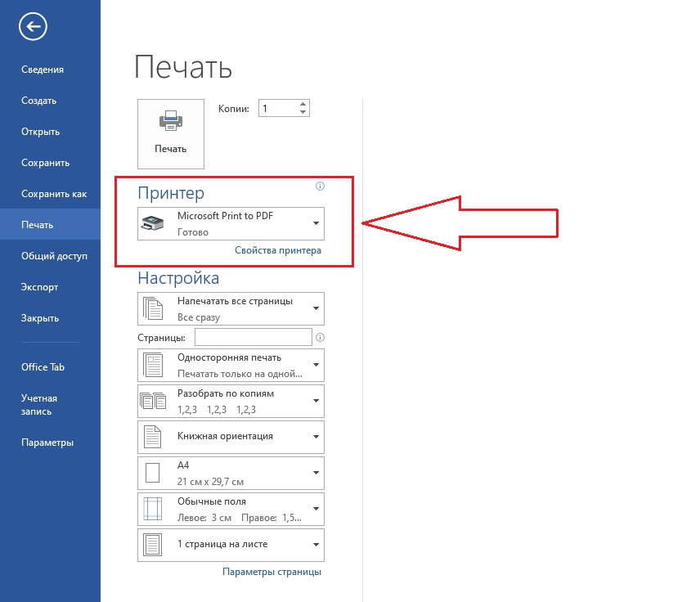Click the info icon next to Страницы field
The image size is (700, 602).
(320, 338)
